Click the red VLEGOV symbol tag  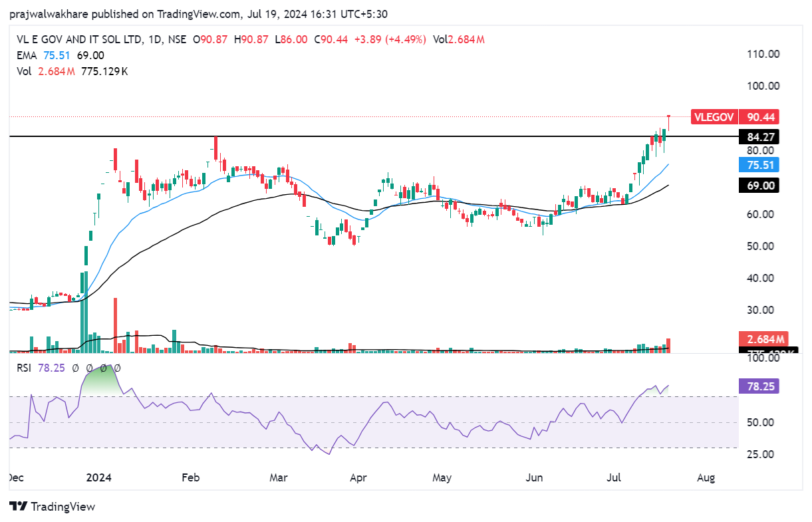tap(714, 117)
